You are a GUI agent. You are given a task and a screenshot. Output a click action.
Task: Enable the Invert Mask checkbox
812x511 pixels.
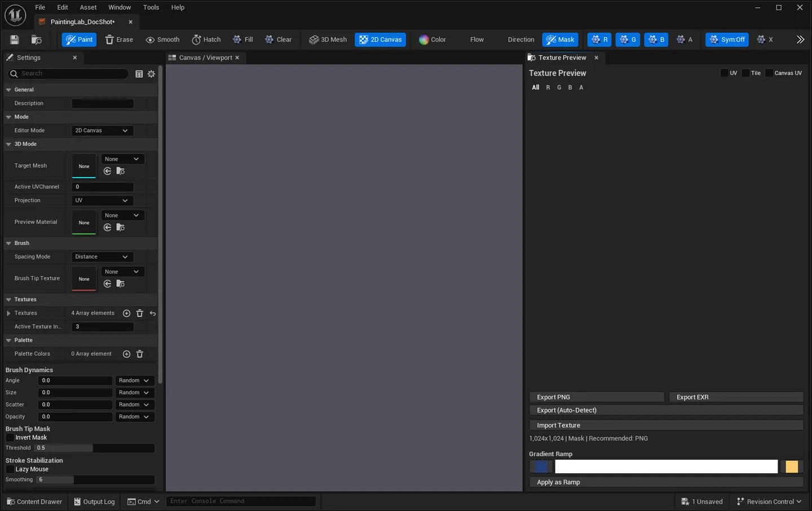pos(10,438)
